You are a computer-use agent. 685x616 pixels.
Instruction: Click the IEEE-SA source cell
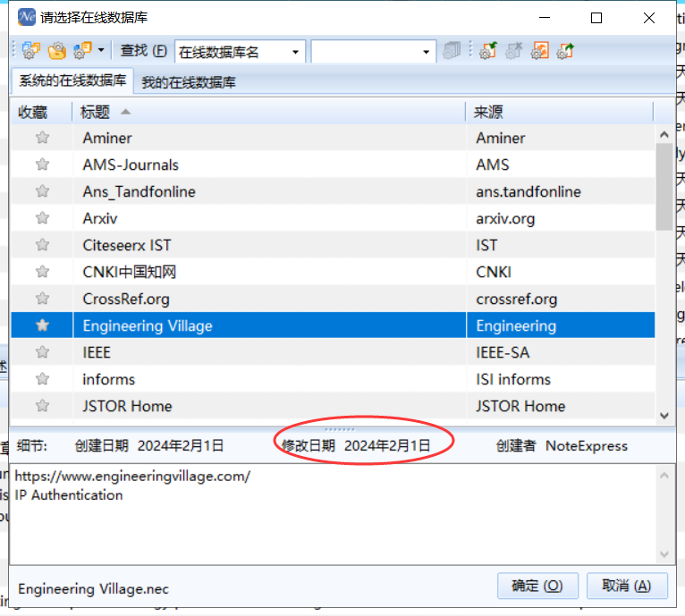point(561,352)
